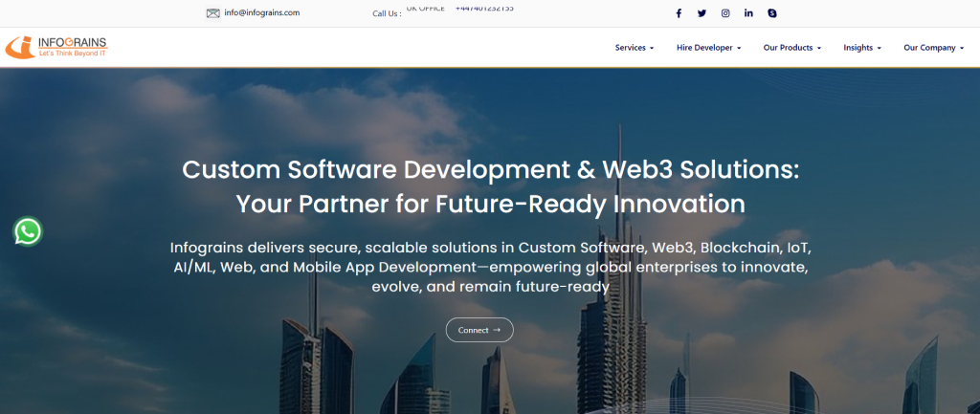Open the Instagram social icon
This screenshot has height=414, width=980.
pyautogui.click(x=725, y=13)
